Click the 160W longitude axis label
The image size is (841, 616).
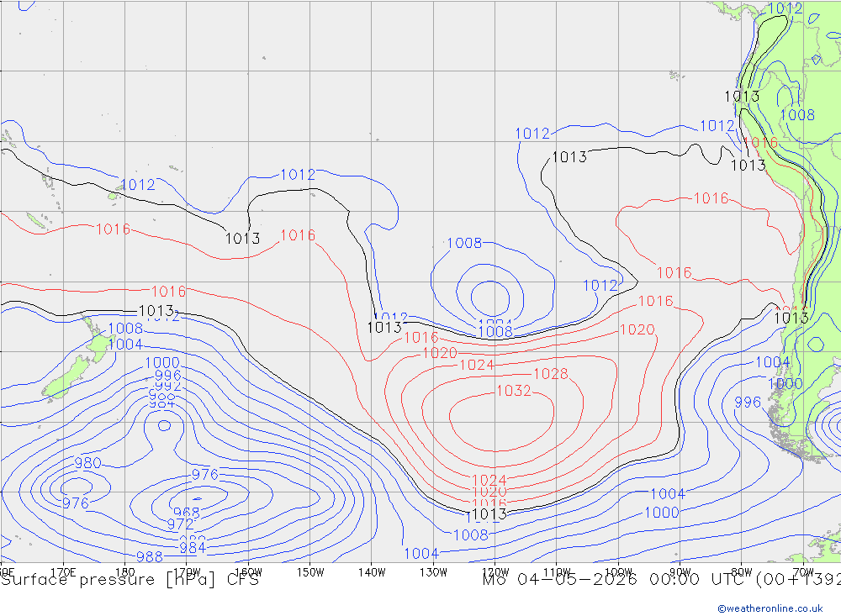click(248, 572)
